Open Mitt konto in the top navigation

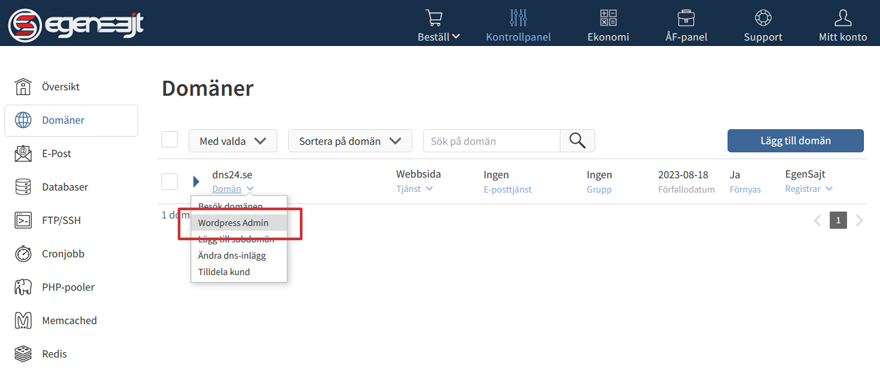(842, 37)
